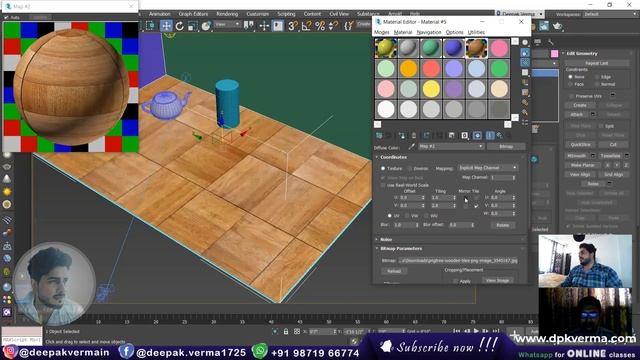
Task: Click the Play Animation button
Action: [x=476, y=331]
